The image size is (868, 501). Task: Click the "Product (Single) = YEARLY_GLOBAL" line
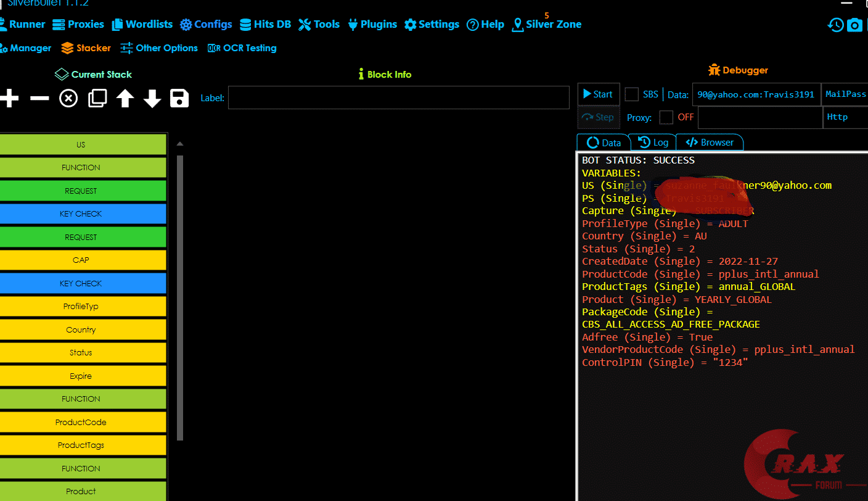point(677,300)
